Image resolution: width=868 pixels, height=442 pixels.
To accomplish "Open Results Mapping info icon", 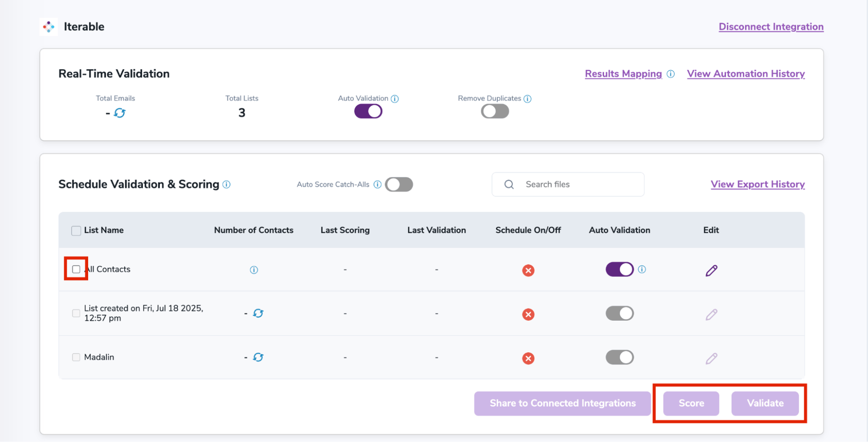I will (x=671, y=74).
